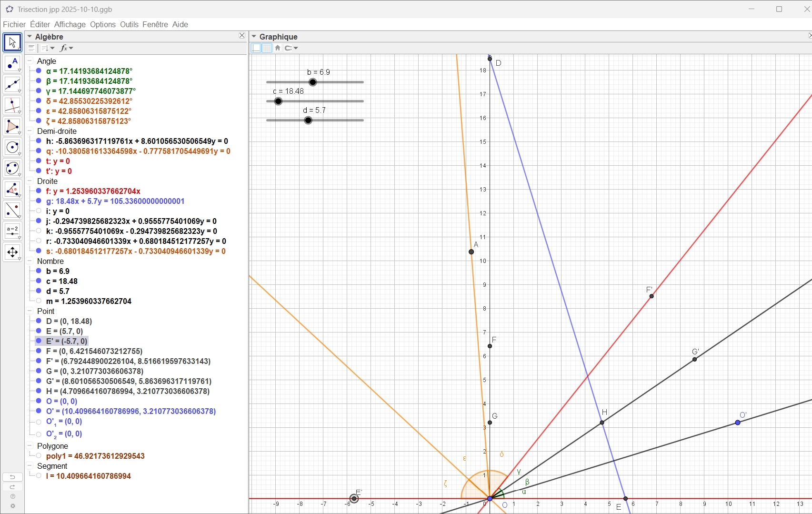Hide angle α using its visibility dot
This screenshot has width=812, height=514.
39,71
